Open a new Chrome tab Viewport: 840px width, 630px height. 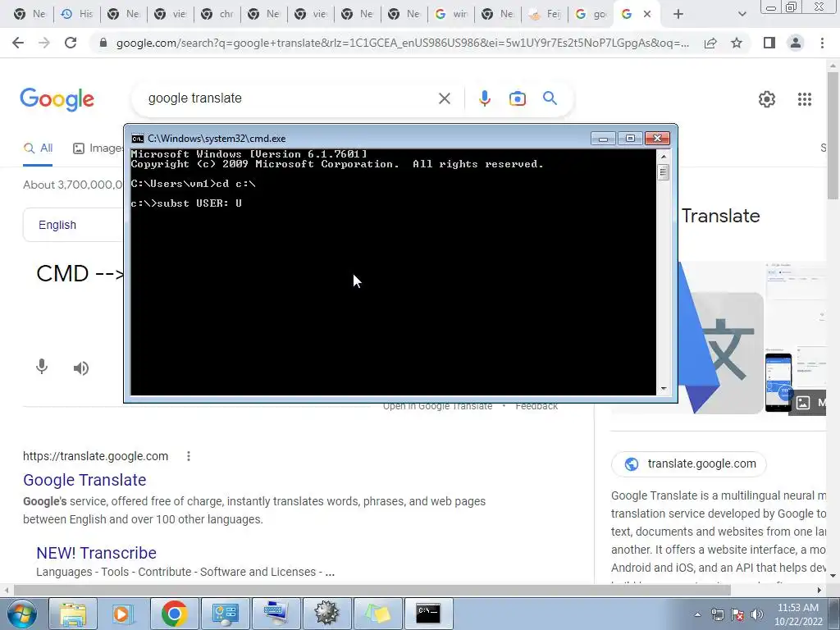click(678, 14)
